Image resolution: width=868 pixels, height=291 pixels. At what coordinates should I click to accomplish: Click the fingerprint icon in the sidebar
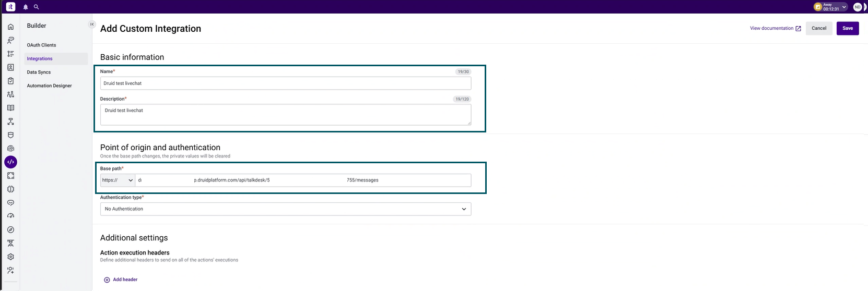coord(10,149)
